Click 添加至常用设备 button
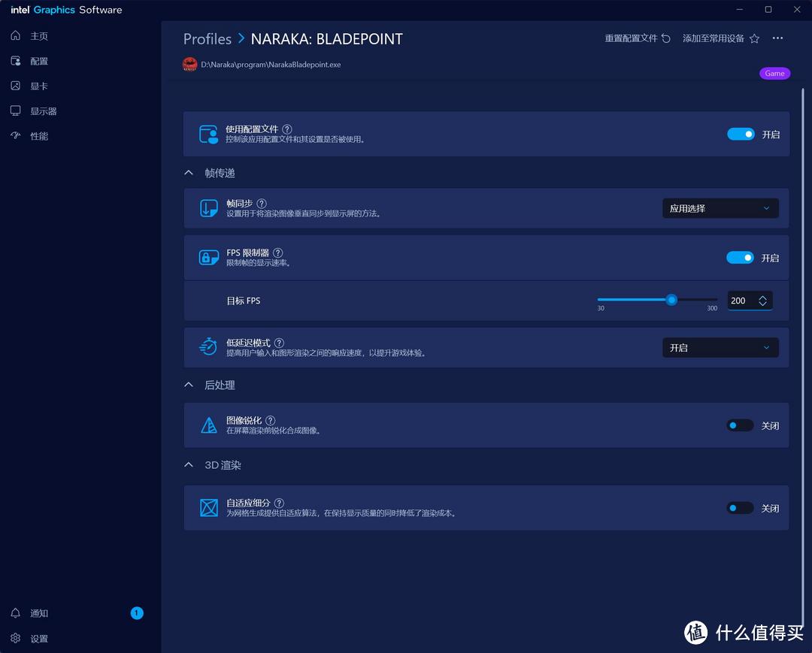This screenshot has height=653, width=812. point(721,38)
